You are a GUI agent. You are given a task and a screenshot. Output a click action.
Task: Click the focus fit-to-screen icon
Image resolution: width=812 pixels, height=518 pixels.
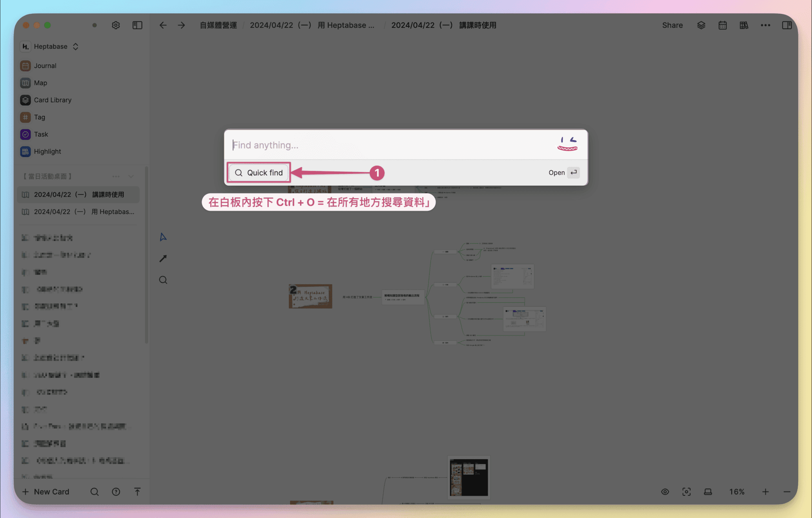pyautogui.click(x=686, y=491)
